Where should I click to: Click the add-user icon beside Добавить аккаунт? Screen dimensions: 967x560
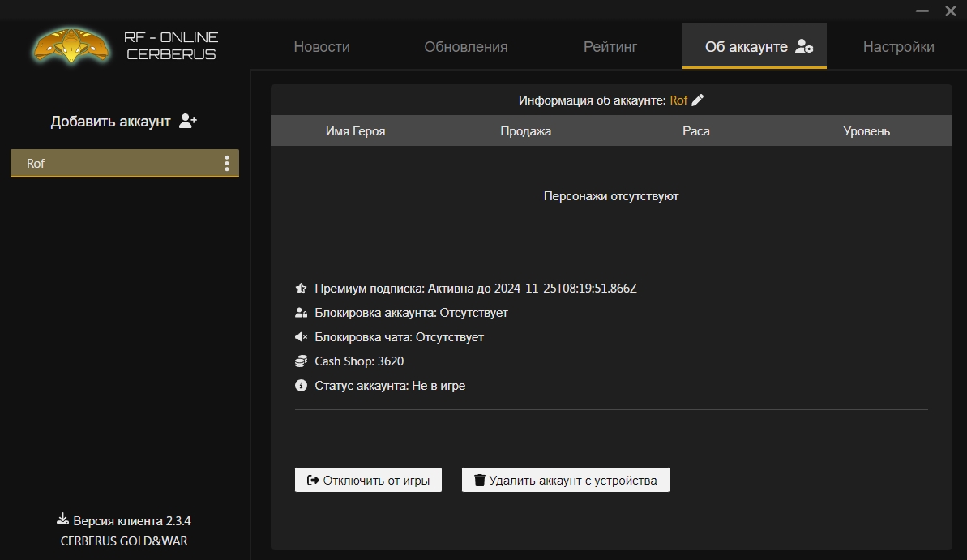click(188, 120)
